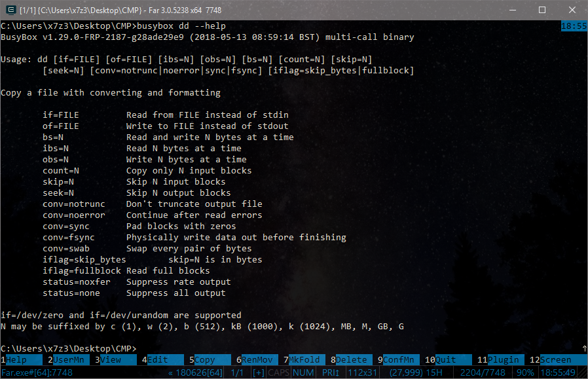
Task: Click the 112x31 console size field
Action: click(362, 372)
